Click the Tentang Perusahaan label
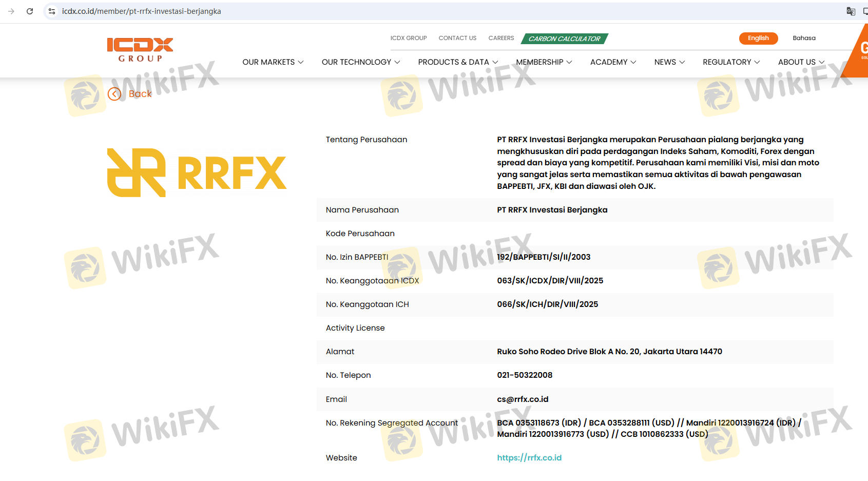The image size is (868, 481). (x=367, y=140)
